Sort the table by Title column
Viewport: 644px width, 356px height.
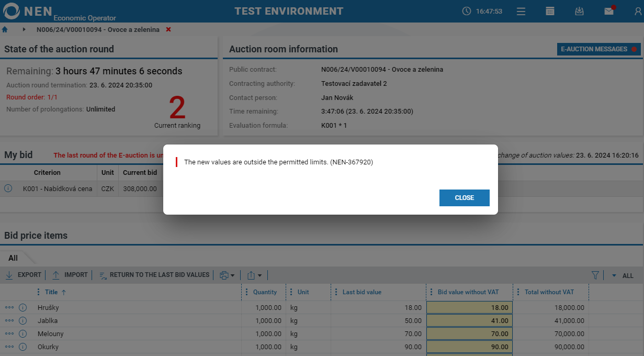click(x=51, y=292)
